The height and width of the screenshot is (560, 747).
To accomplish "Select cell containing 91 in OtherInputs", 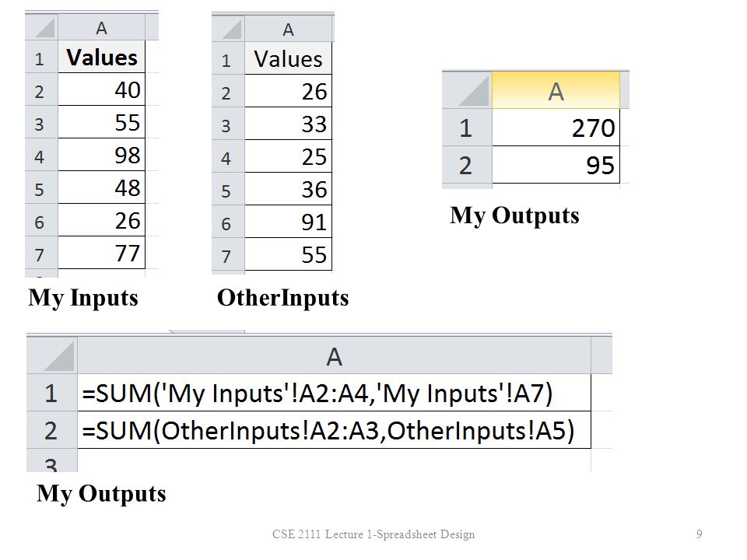I will pos(288,222).
